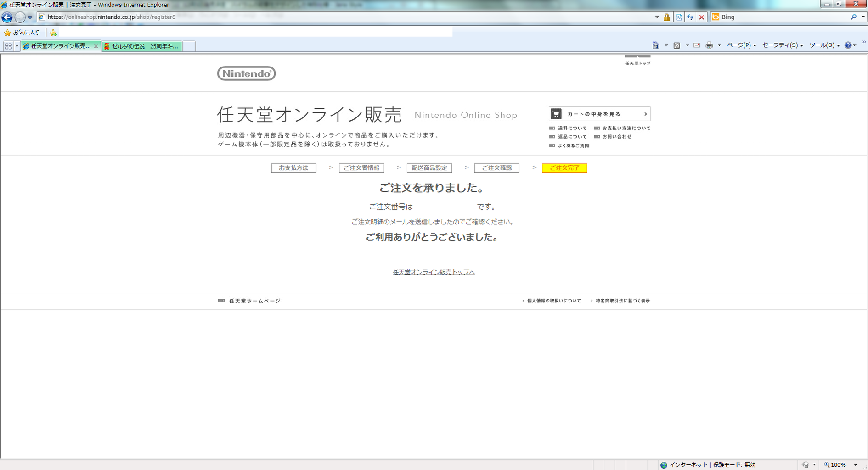Viewport: 868px width, 470px height.
Task: Open the お気に入り favorites button
Action: tap(22, 33)
